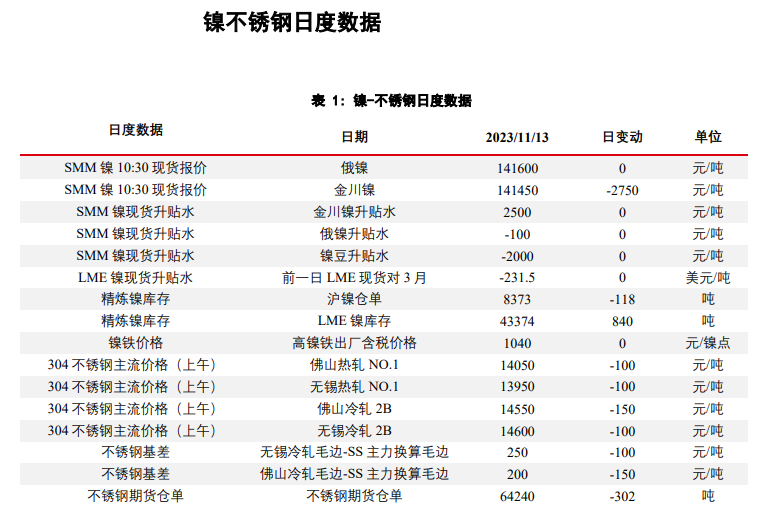Click the 日期 column header
Viewport: 780px width, 507px height.
tap(354, 137)
